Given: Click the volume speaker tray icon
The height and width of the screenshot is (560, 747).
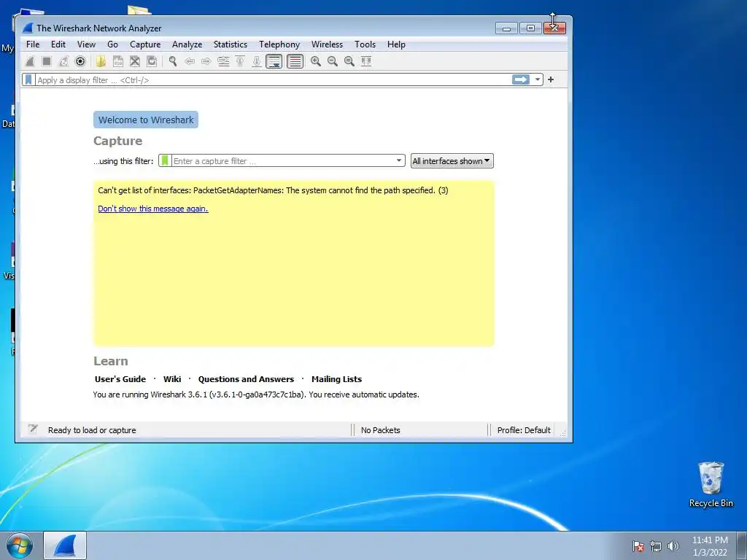Looking at the screenshot, I should click(x=673, y=546).
